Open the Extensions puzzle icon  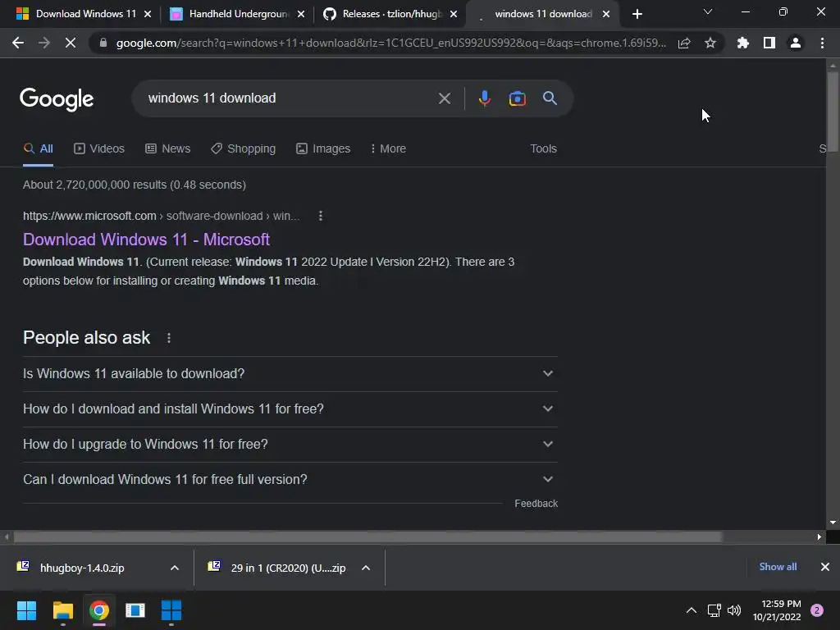point(743,43)
